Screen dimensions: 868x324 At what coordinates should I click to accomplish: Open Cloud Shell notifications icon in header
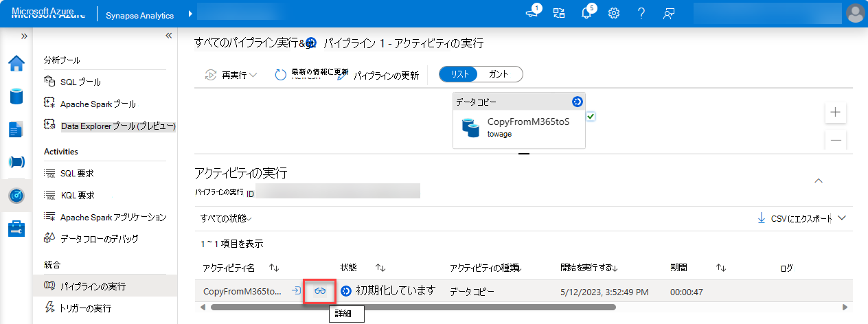[x=532, y=13]
